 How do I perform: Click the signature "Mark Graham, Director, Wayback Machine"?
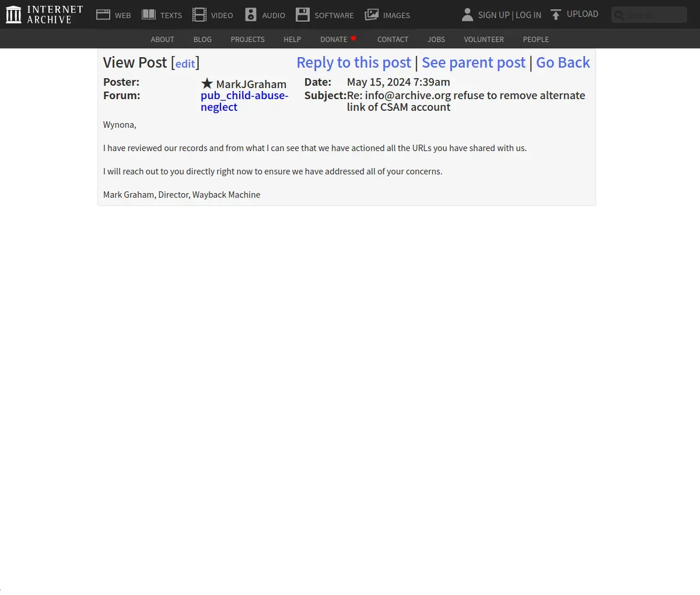coord(181,195)
